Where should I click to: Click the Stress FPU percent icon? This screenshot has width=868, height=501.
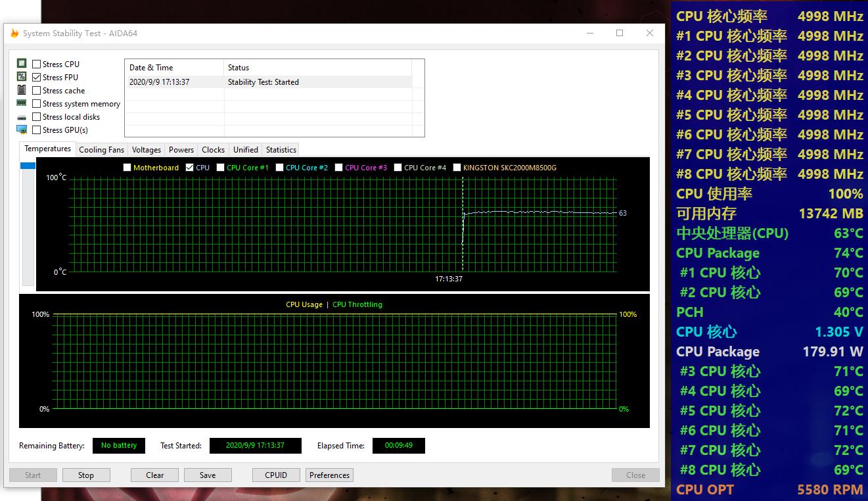point(22,77)
